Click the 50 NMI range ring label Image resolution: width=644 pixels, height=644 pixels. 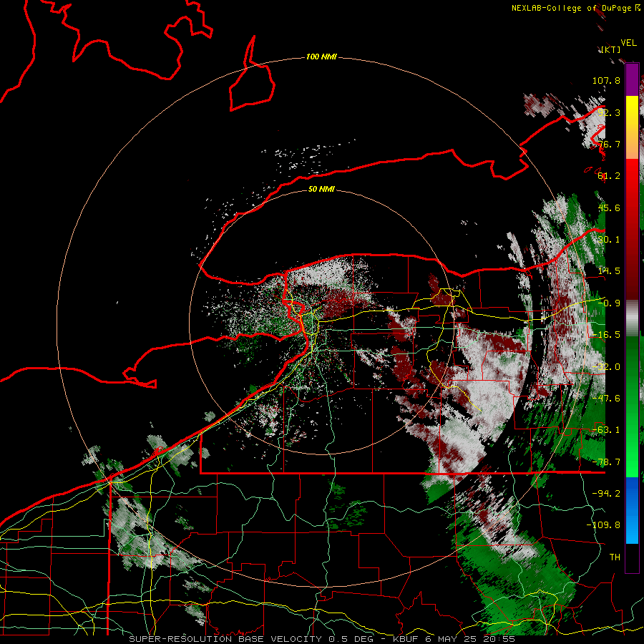(321, 189)
